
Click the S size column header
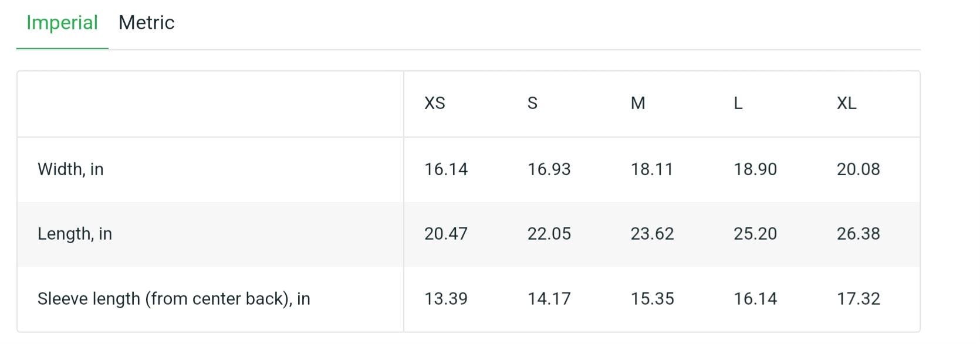point(532,103)
